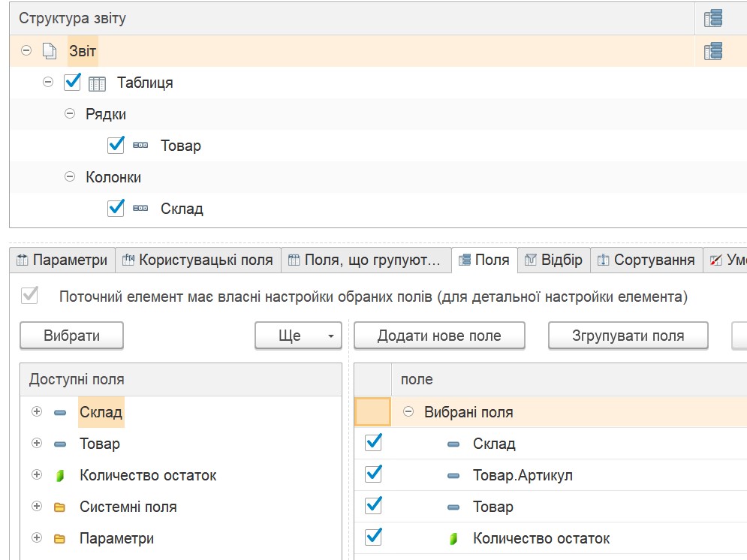
Task: Select the Поля tab
Action: (484, 260)
